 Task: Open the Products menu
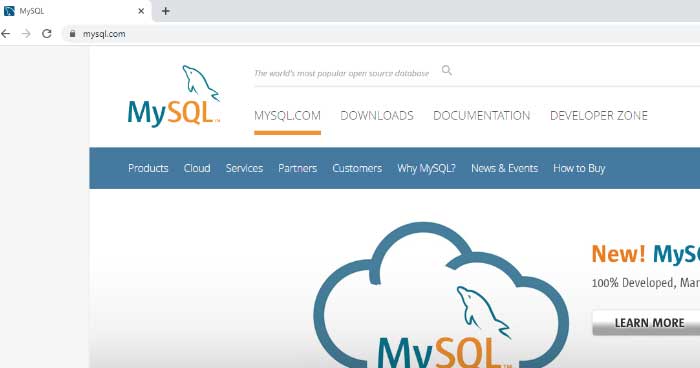(x=148, y=168)
